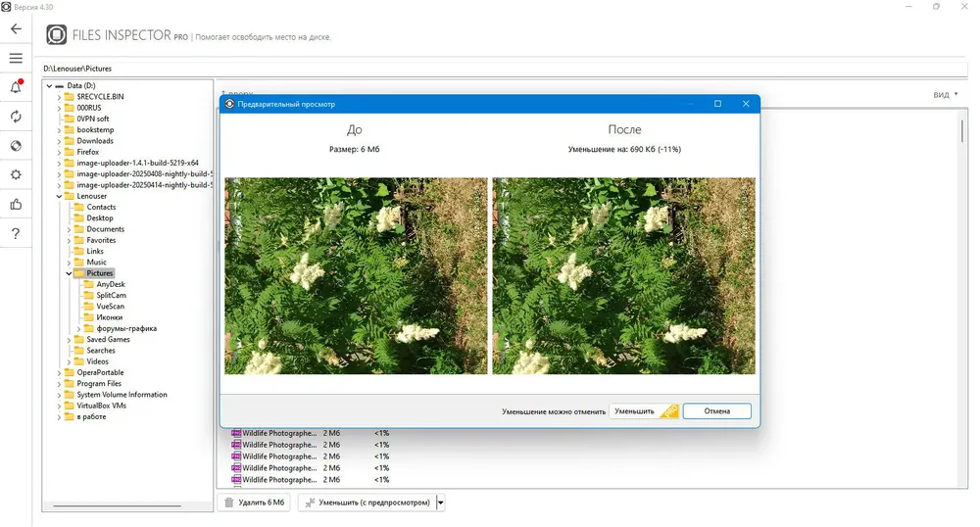980x527 pixels.
Task: Click the Уменьшить button in preview dialog
Action: click(643, 411)
